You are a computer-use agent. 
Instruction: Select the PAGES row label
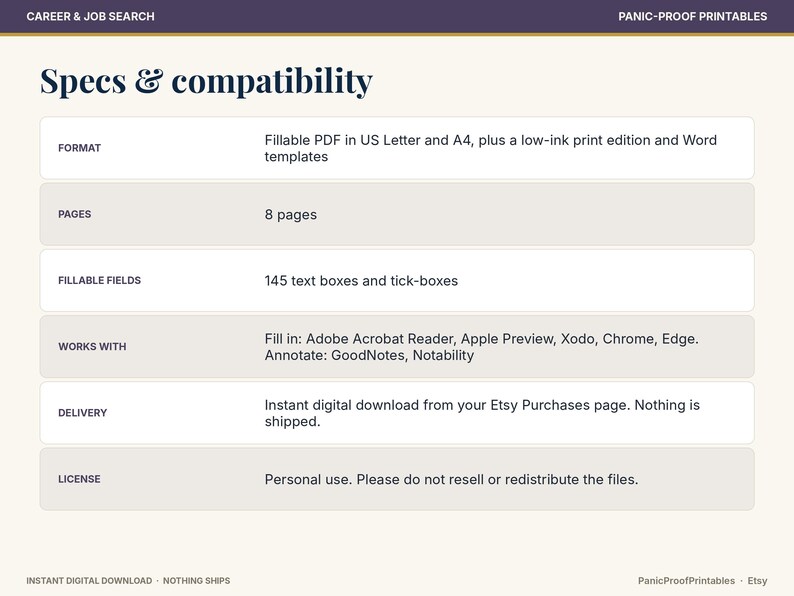[x=74, y=214]
